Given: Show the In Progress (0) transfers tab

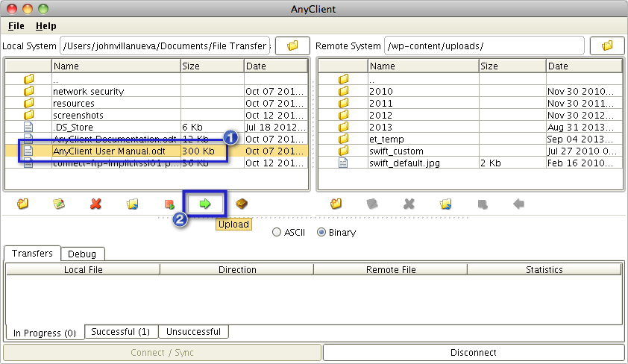Looking at the screenshot, I should pos(45,333).
